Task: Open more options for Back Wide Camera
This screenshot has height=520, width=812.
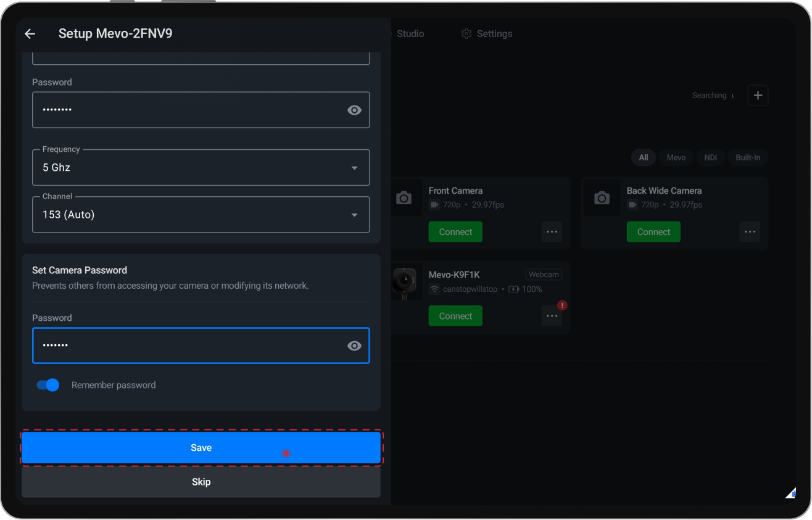Action: tap(750, 232)
